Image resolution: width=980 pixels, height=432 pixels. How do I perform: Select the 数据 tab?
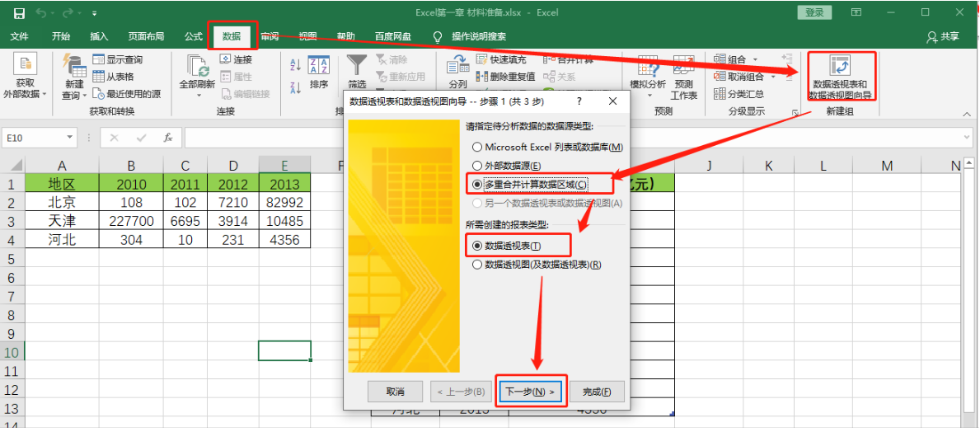(232, 37)
